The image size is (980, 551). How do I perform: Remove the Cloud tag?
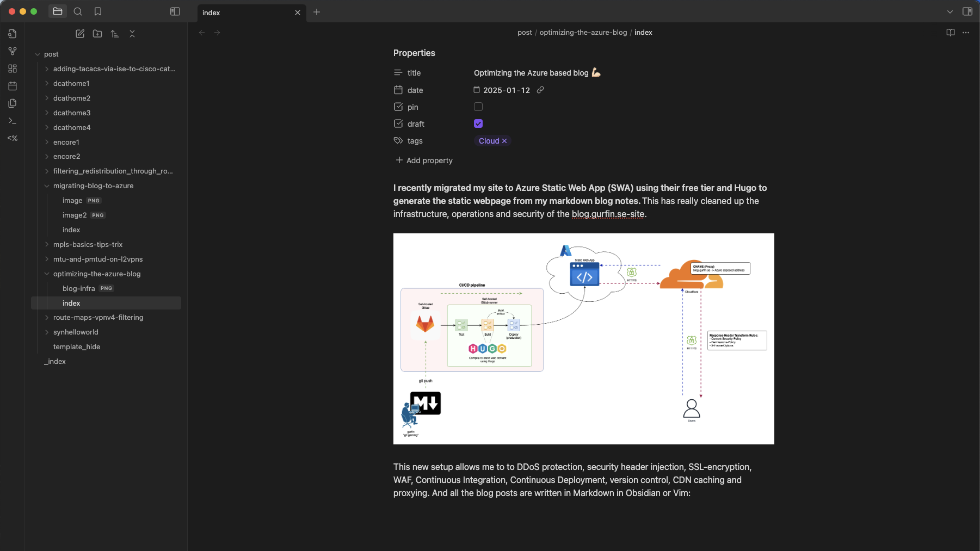point(504,141)
